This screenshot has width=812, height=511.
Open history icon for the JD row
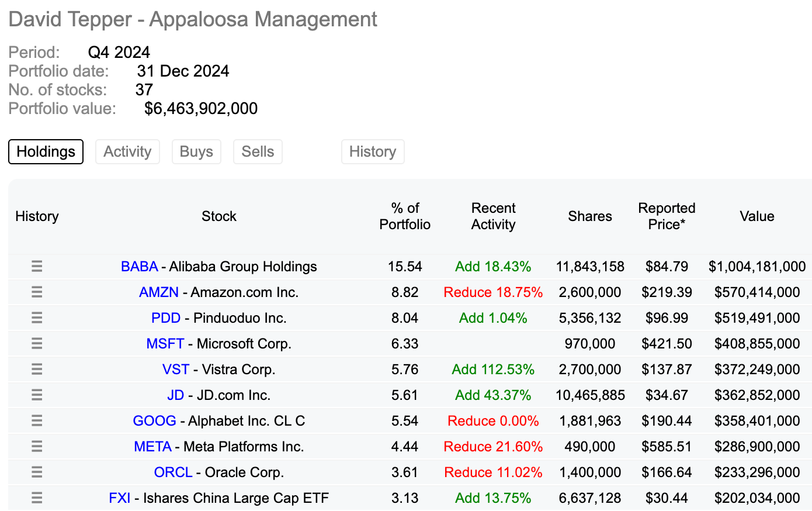click(37, 395)
